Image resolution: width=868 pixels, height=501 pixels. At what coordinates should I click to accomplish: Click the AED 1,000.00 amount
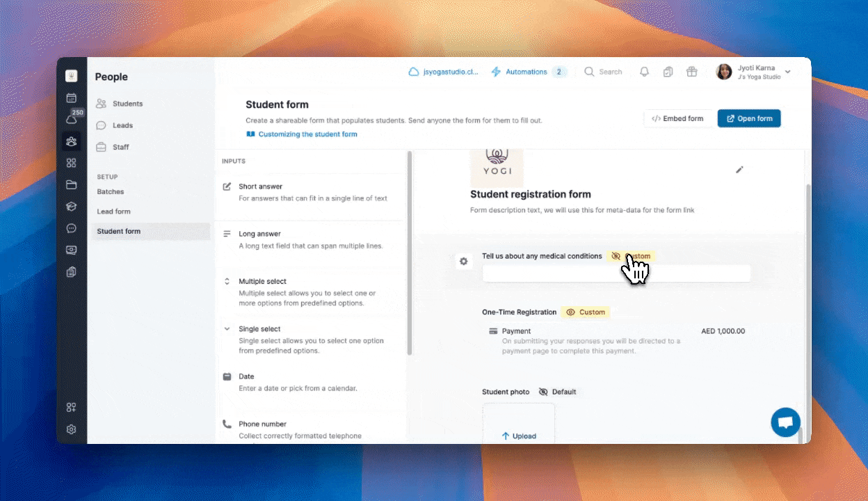(x=723, y=331)
